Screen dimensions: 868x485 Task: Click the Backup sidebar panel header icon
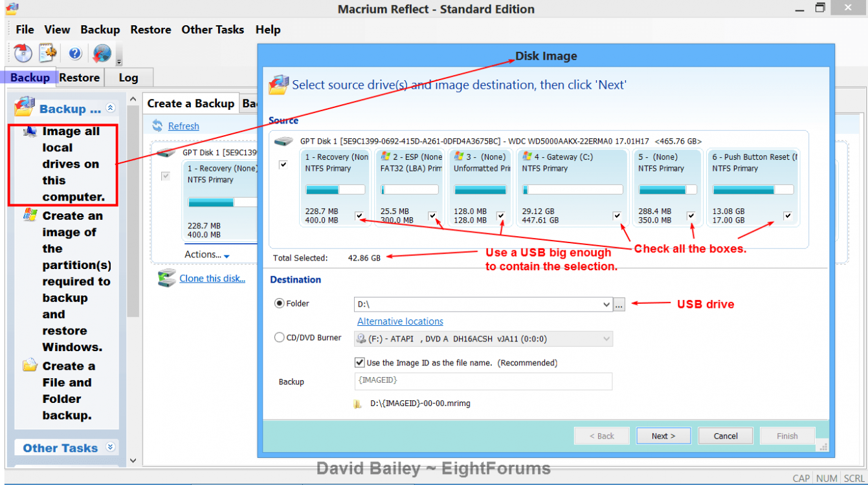point(25,107)
